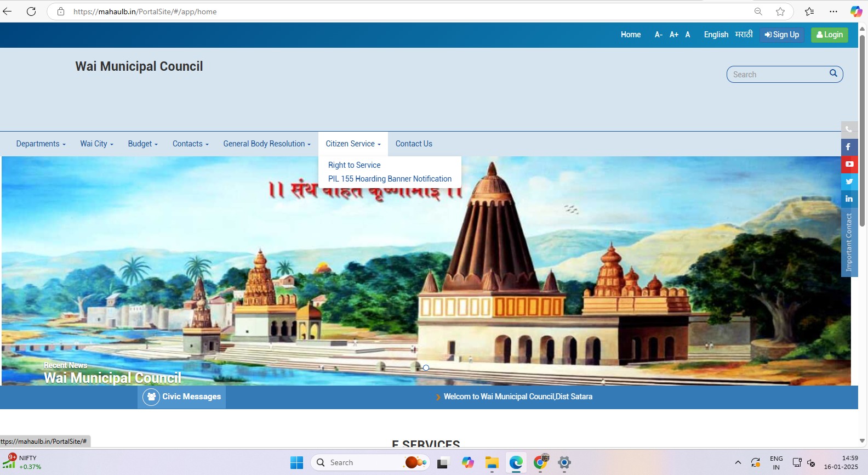Click the Civic Messages people icon
This screenshot has width=868, height=475.
pyautogui.click(x=151, y=397)
